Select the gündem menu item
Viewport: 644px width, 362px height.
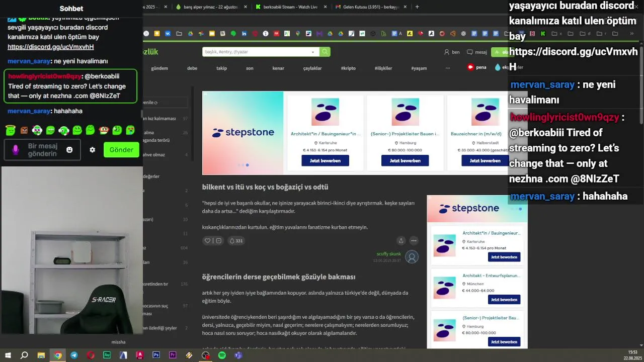point(159,68)
